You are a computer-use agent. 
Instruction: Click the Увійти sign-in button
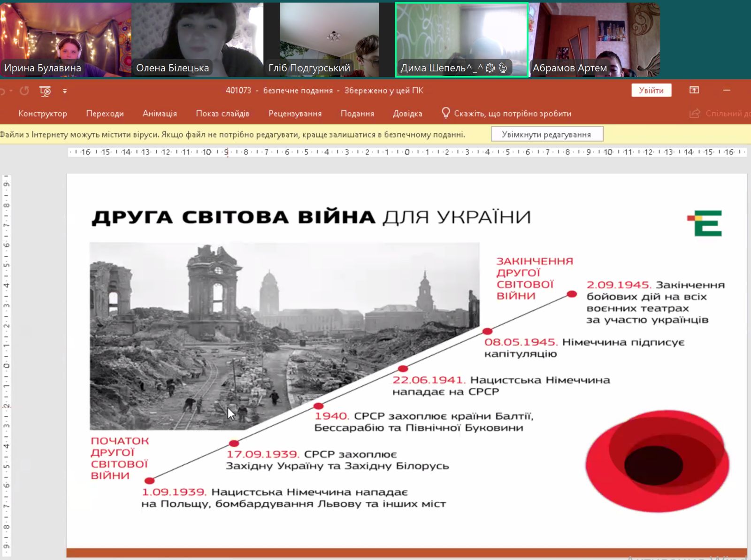pyautogui.click(x=651, y=91)
